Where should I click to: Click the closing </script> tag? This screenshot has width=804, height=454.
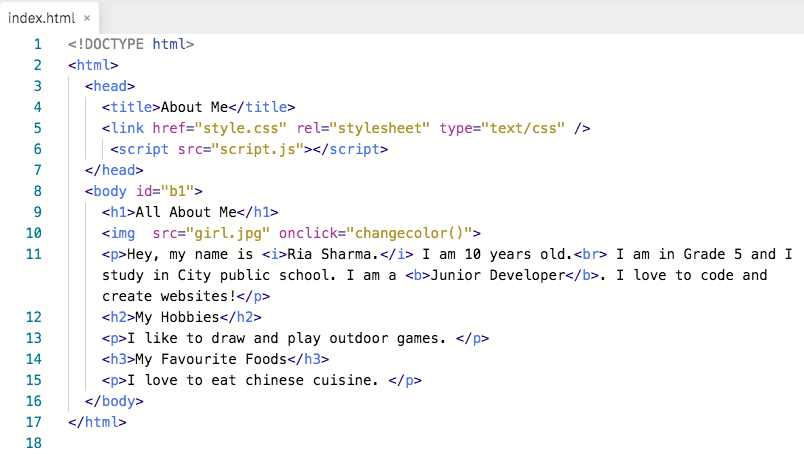351,149
